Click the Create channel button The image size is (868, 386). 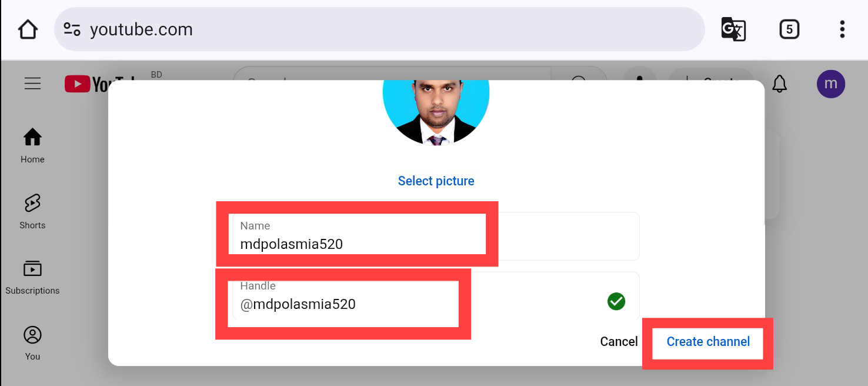pyautogui.click(x=708, y=342)
